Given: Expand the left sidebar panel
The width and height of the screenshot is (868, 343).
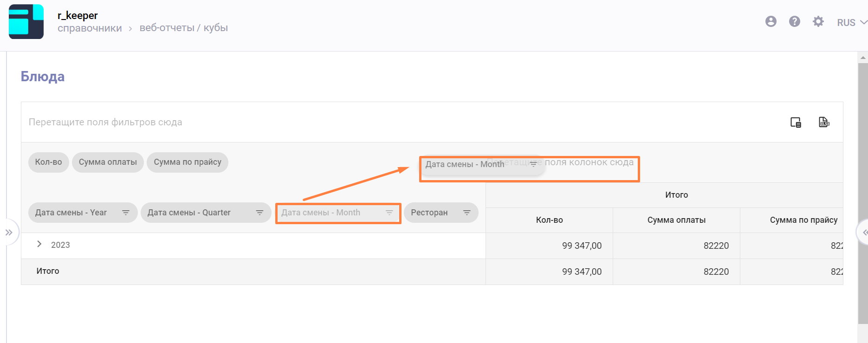Looking at the screenshot, I should [9, 233].
